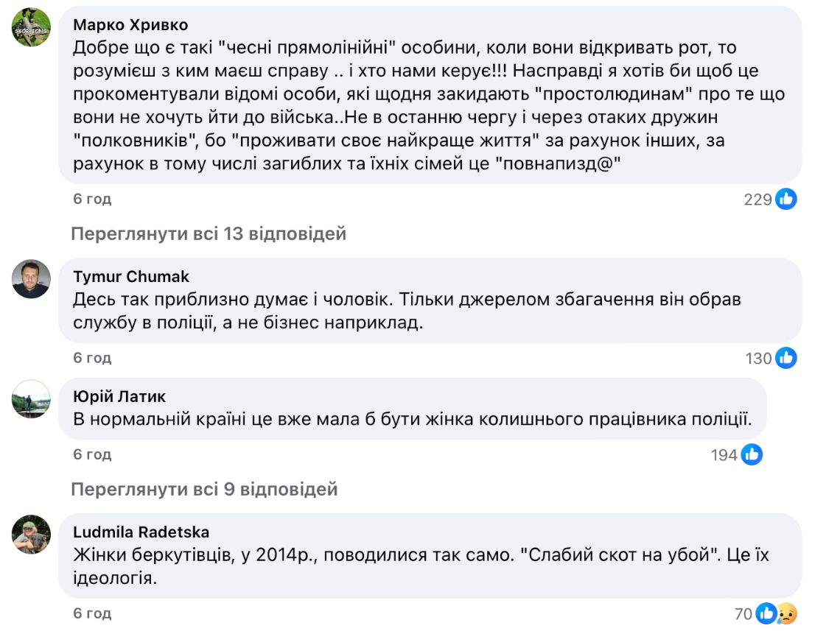
Task: Open Юрій Латик's profile via name
Action: (119, 397)
